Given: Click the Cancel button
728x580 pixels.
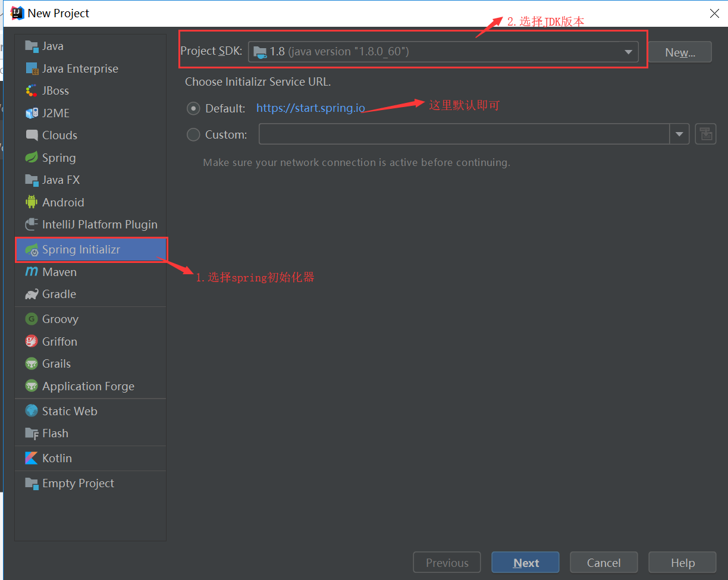Looking at the screenshot, I should pyautogui.click(x=604, y=563).
